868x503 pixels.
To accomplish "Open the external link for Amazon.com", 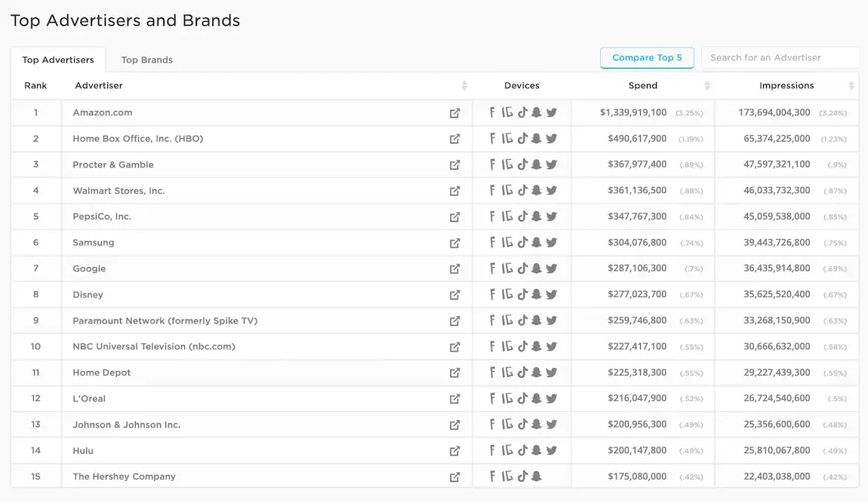I will point(455,112).
